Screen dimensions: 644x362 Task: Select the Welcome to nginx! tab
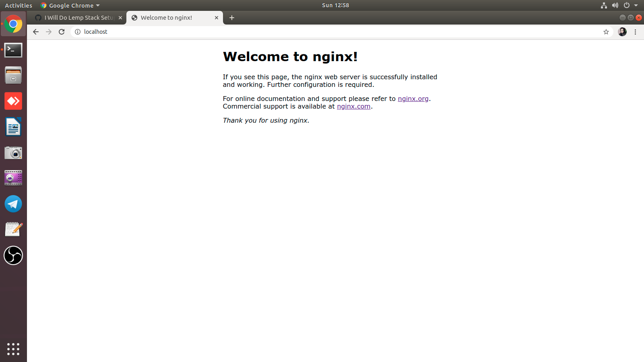pos(175,18)
